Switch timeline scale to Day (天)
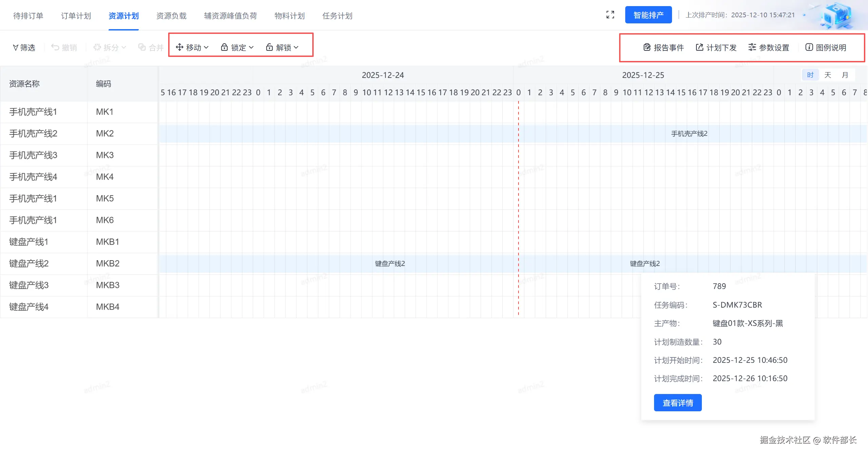The width and height of the screenshot is (868, 456). click(x=827, y=75)
